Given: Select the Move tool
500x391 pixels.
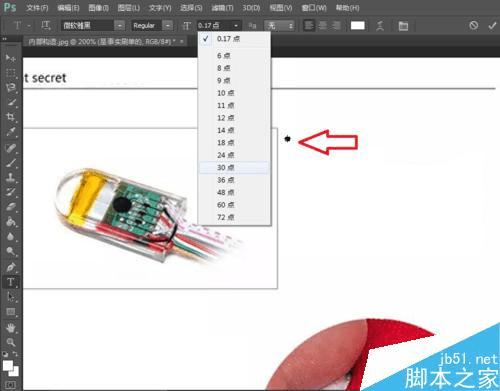Looking at the screenshot, I should point(10,58).
